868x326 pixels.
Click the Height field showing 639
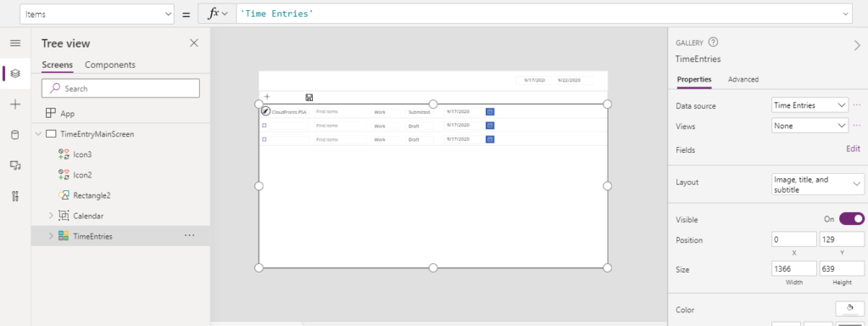[x=842, y=269]
